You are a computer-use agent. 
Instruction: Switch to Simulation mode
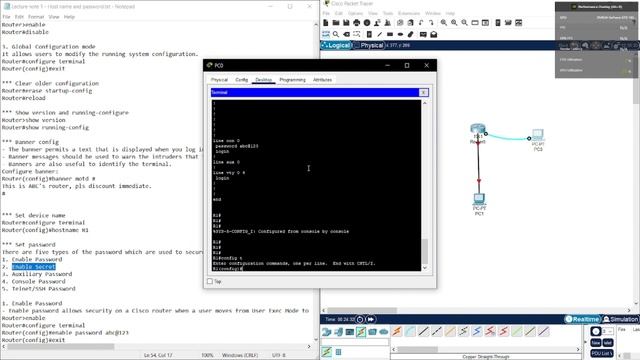click(620, 319)
